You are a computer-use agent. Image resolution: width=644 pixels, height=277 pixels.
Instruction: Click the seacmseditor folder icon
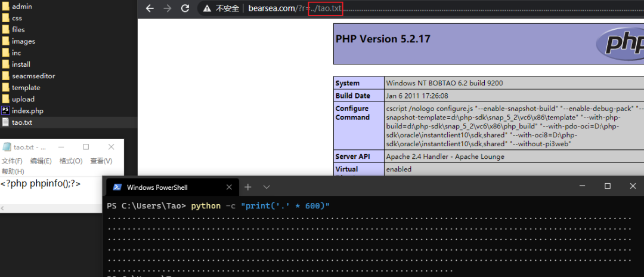point(5,76)
